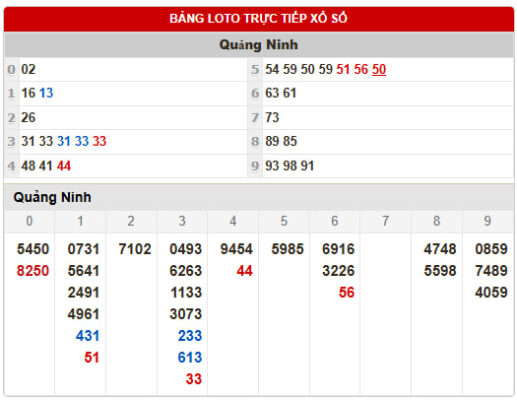Click the red 56 under column 6
This screenshot has width=517, height=400.
(346, 292)
